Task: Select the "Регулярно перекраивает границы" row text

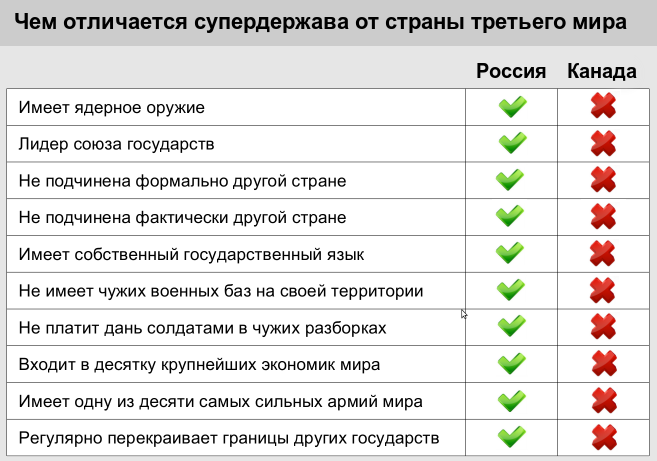Action: click(x=229, y=438)
